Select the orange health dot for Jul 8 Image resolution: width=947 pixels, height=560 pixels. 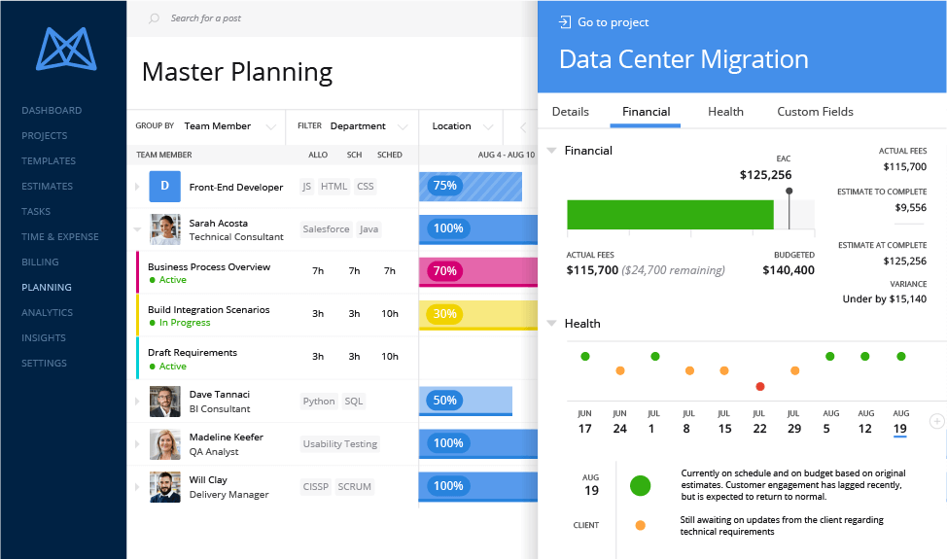[689, 371]
